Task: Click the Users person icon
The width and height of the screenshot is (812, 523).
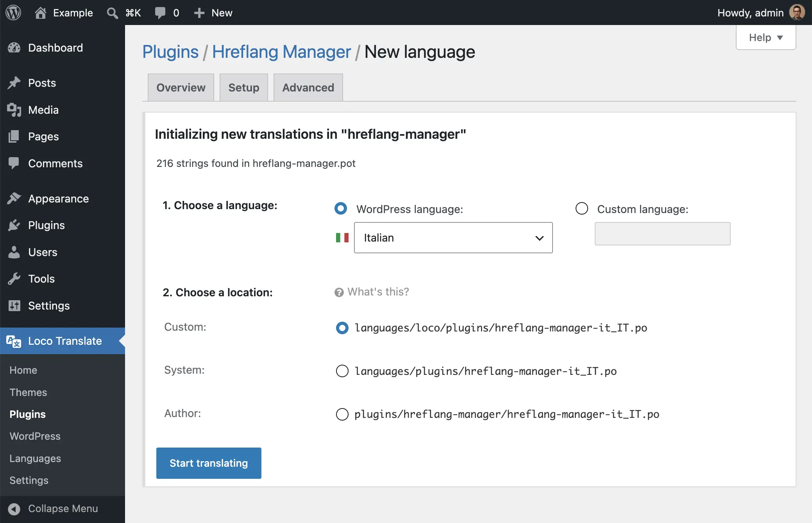Action: tap(14, 252)
